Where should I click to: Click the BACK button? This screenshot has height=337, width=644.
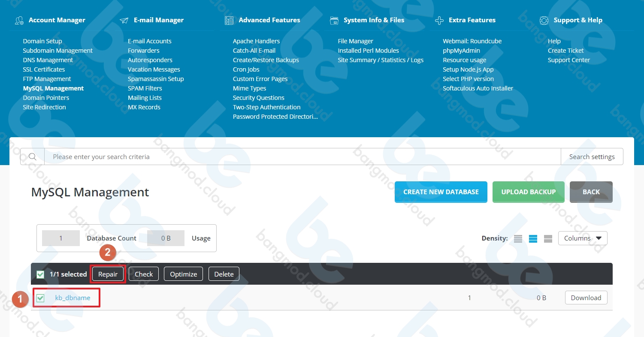[591, 192]
